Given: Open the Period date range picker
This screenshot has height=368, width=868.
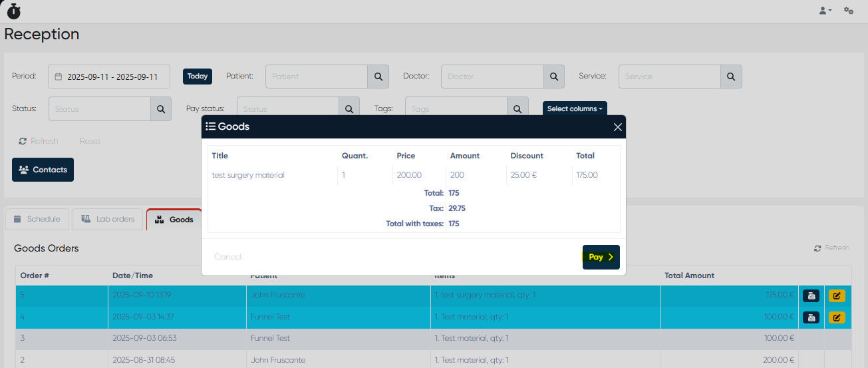Looking at the screenshot, I should [x=109, y=77].
